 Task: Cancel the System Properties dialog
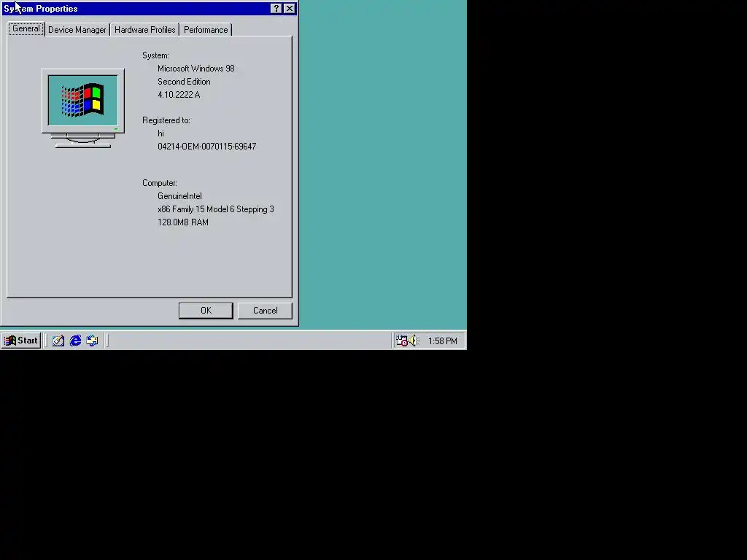pyautogui.click(x=265, y=311)
